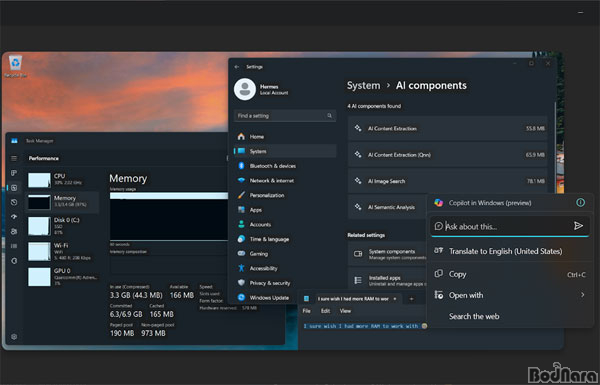Click the Copilot in Windows logo
Image resolution: width=600 pixels, height=385 pixels.
tap(439, 203)
